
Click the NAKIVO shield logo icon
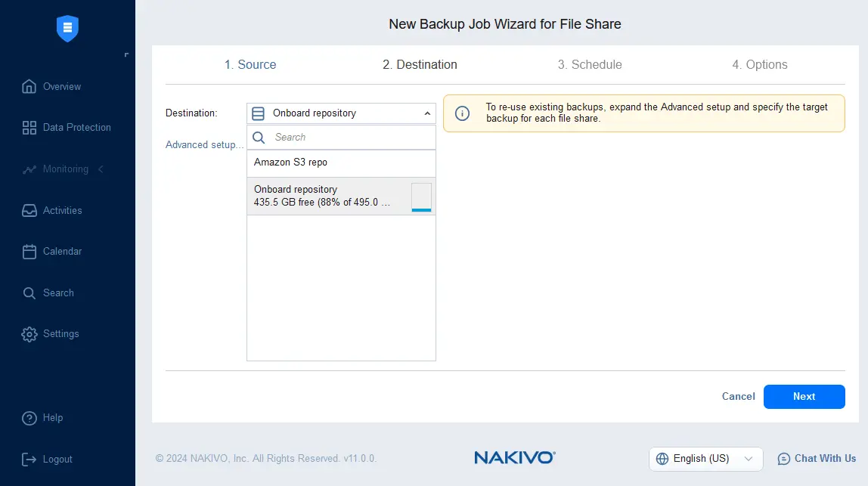(67, 28)
